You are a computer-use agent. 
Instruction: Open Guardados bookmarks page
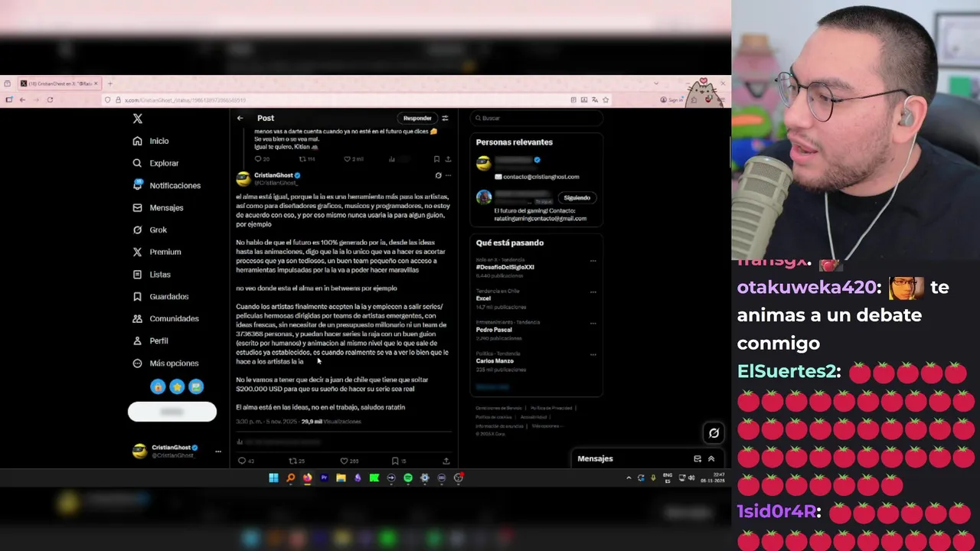pos(161,296)
